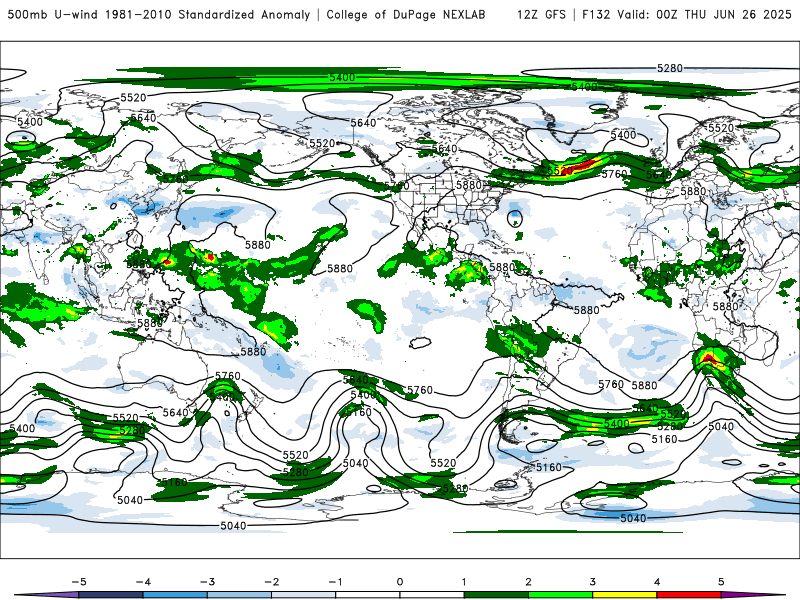The height and width of the screenshot is (600, 800).
Task: Click the bright green 2 to 3 colorbar segment
Action: [561, 595]
